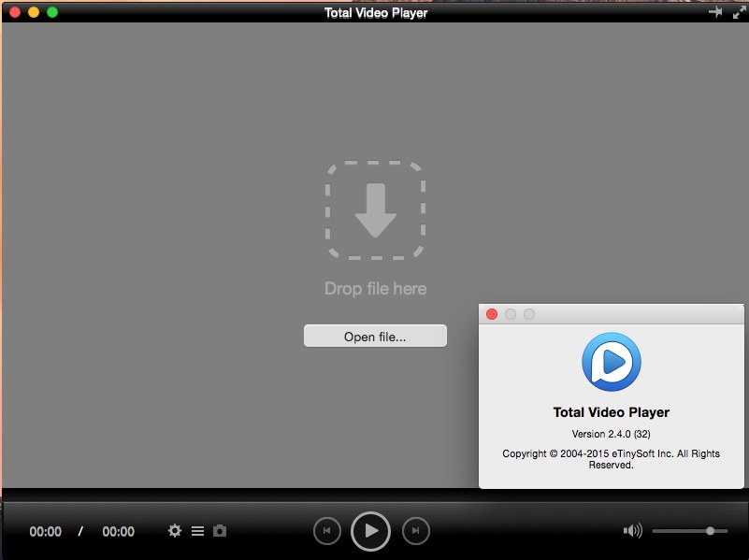Image resolution: width=749 pixels, height=560 pixels.
Task: Pin window on top with the pin icon
Action: 715,12
